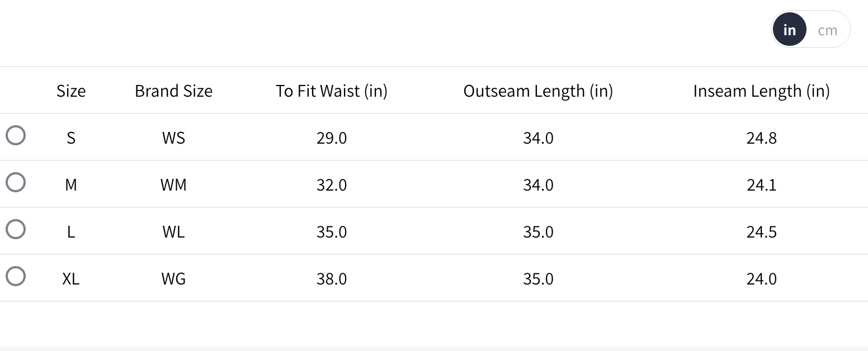Image resolution: width=868 pixels, height=351 pixels.
Task: Click the WM brand size cell
Action: click(x=173, y=184)
